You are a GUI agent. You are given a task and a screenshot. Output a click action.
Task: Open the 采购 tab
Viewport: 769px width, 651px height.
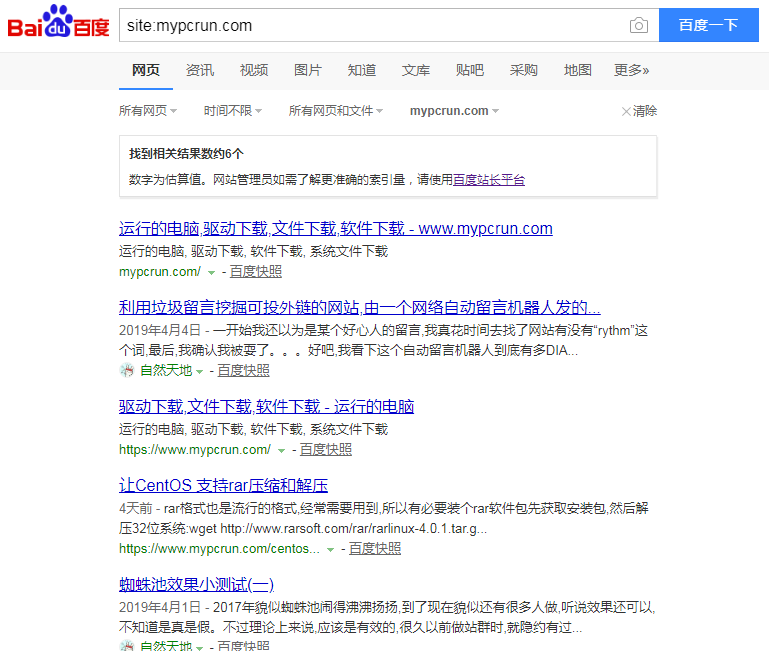pos(523,70)
